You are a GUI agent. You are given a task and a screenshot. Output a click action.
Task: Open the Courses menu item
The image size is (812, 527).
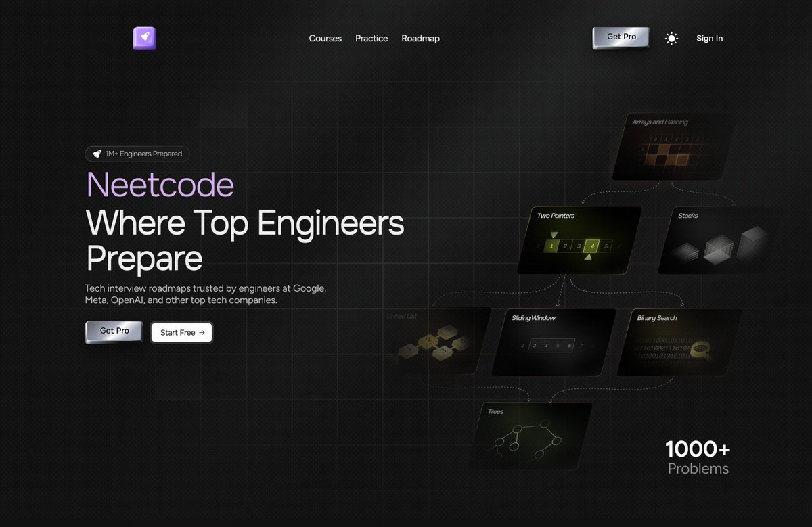[325, 39]
